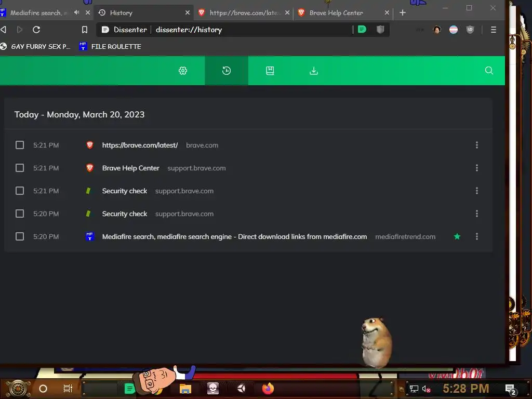
Task: Open the Mediafire search engine history link
Action: (x=234, y=236)
